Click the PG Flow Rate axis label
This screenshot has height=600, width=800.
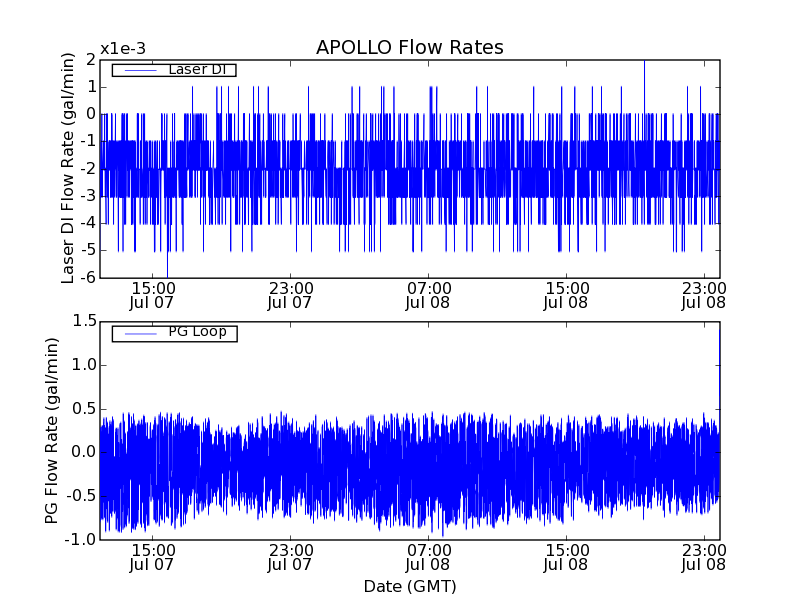52,431
